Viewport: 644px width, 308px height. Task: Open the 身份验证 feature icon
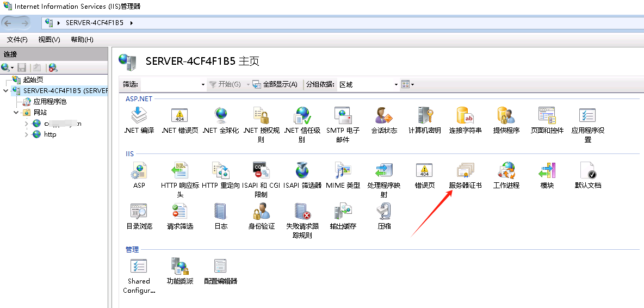click(261, 211)
